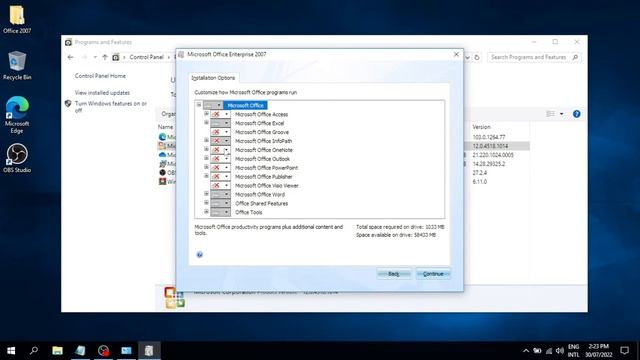Expand the Microsoft Office Excel node
Image resolution: width=640 pixels, height=360 pixels.
point(206,123)
